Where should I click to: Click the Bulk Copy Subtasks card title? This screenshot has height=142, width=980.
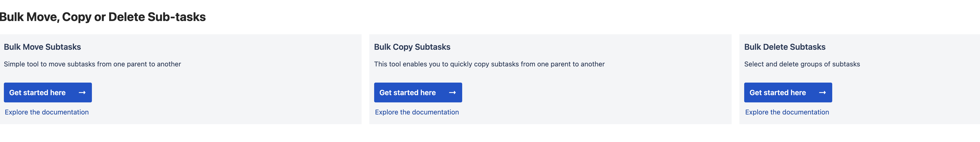(x=412, y=47)
